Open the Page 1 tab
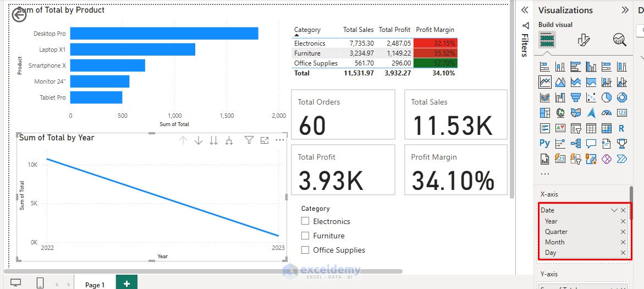The height and width of the screenshot is (289, 644). click(95, 285)
